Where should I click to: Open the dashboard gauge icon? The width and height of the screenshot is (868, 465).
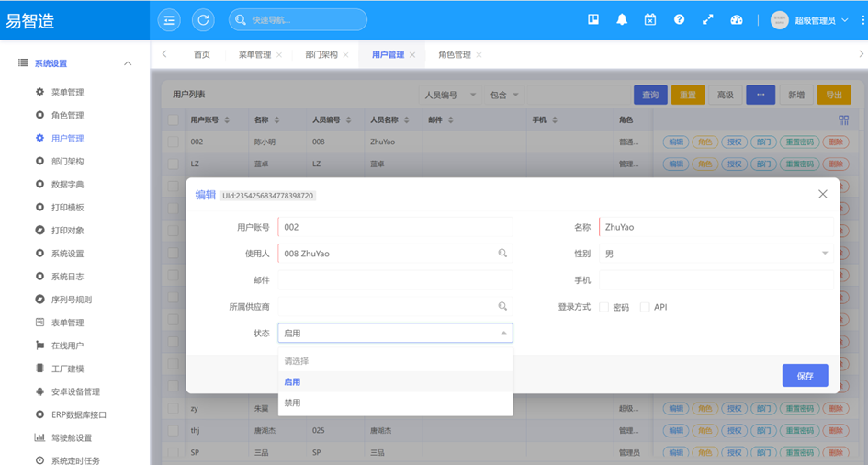coord(737,19)
